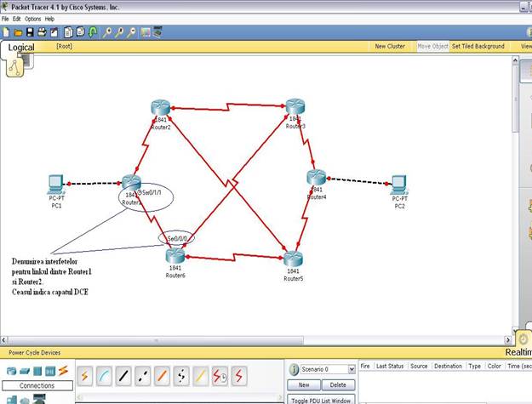
Task: Select the Hubs device category icon
Action: [x=37, y=371]
